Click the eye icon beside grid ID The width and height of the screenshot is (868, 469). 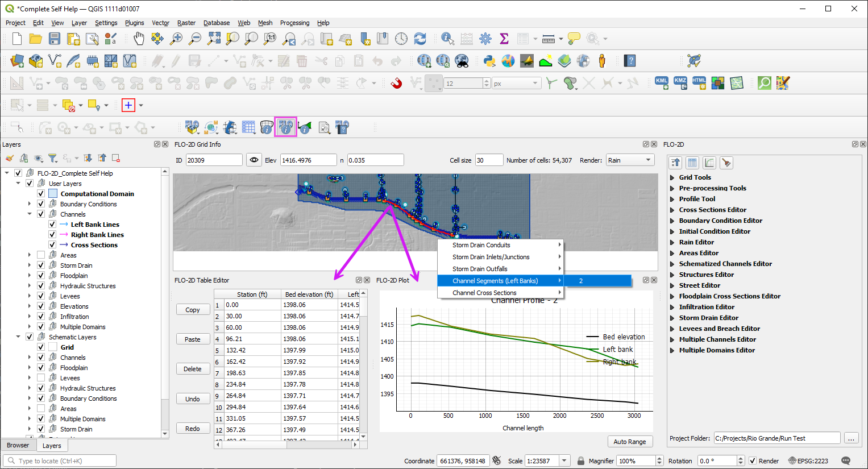(254, 160)
